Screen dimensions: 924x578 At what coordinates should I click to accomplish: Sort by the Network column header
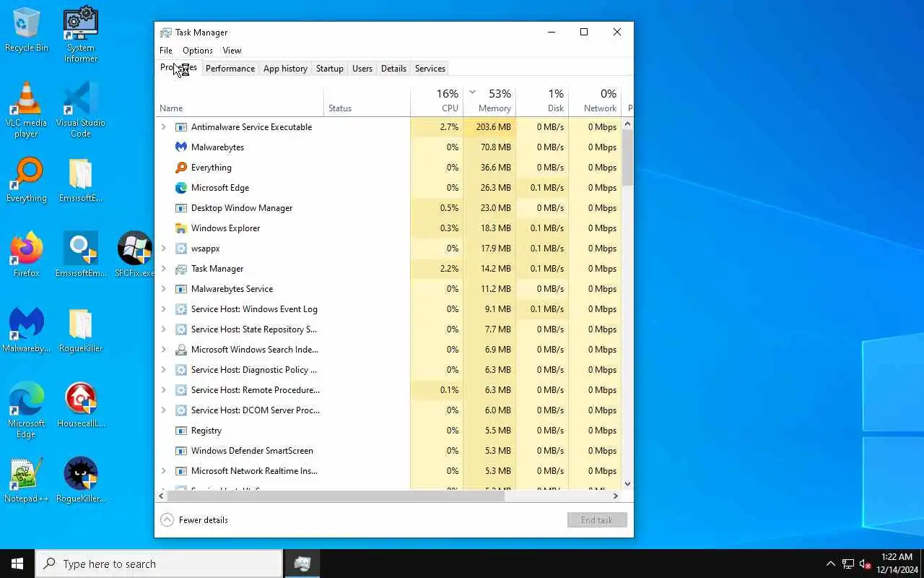point(595,101)
